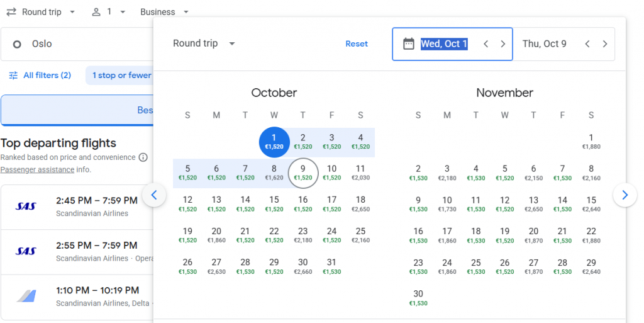This screenshot has height=323, width=644.
Task: Select November 5 priced €1,520
Action: point(505,173)
